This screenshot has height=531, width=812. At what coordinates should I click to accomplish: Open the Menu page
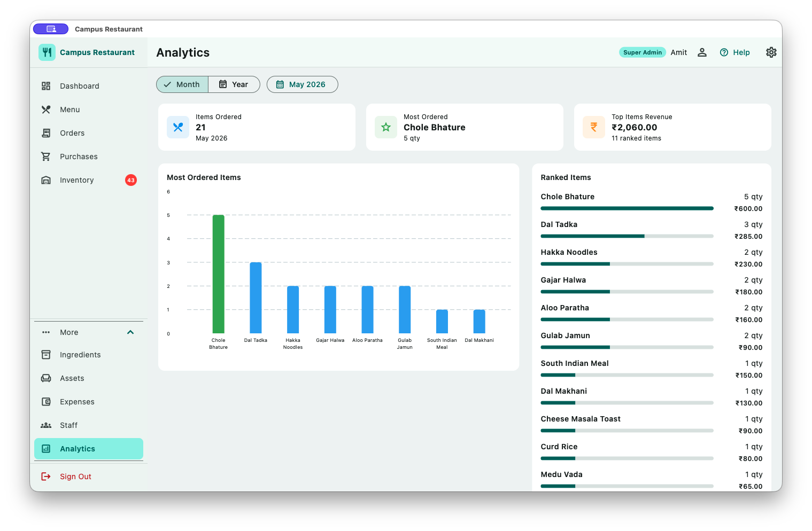pos(89,110)
